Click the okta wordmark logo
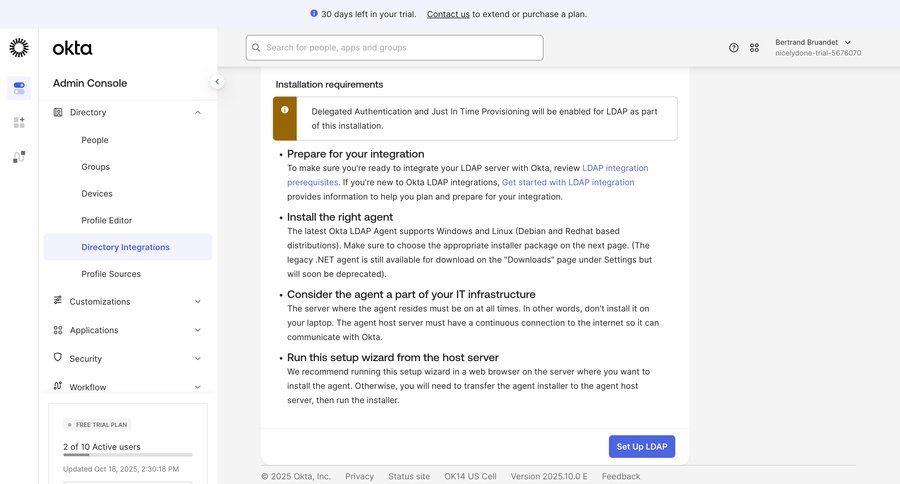 (72, 48)
